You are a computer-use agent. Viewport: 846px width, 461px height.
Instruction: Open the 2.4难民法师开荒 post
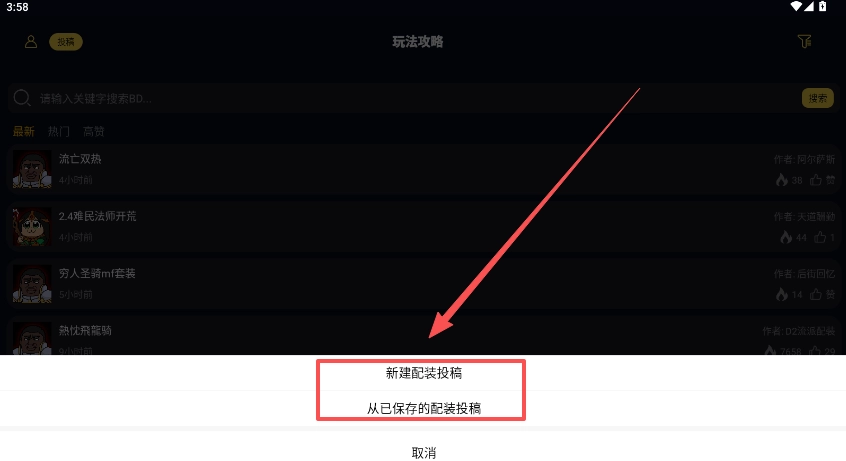pos(423,226)
